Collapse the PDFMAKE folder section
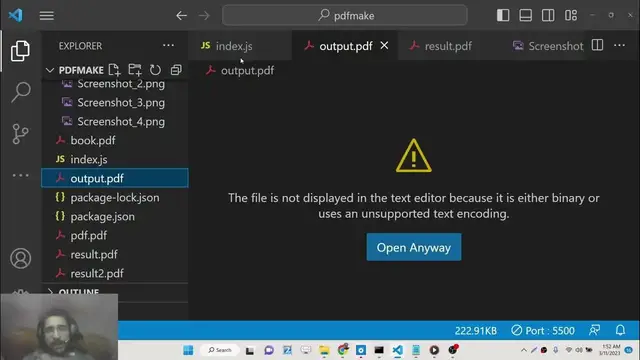Image resolution: width=640 pixels, height=360 pixels. (x=50, y=70)
